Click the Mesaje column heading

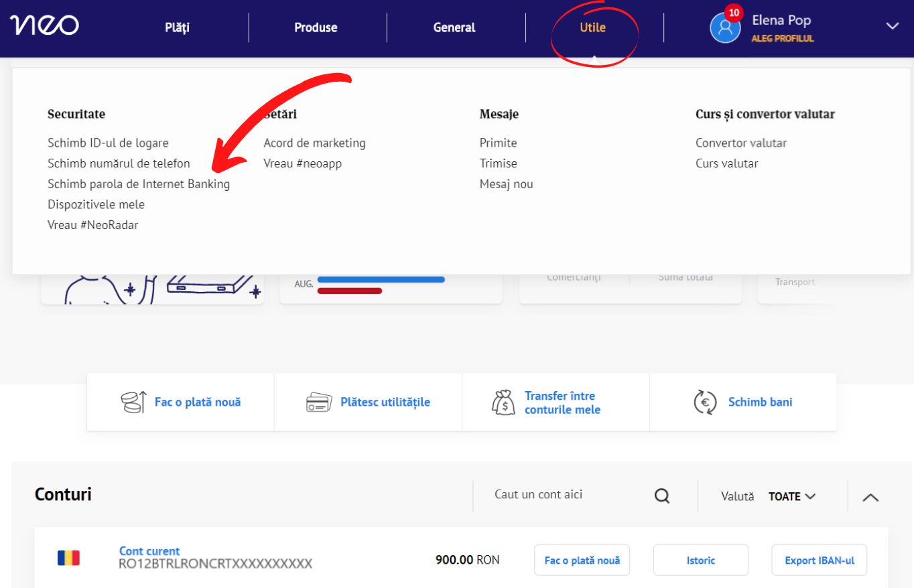pyautogui.click(x=499, y=115)
